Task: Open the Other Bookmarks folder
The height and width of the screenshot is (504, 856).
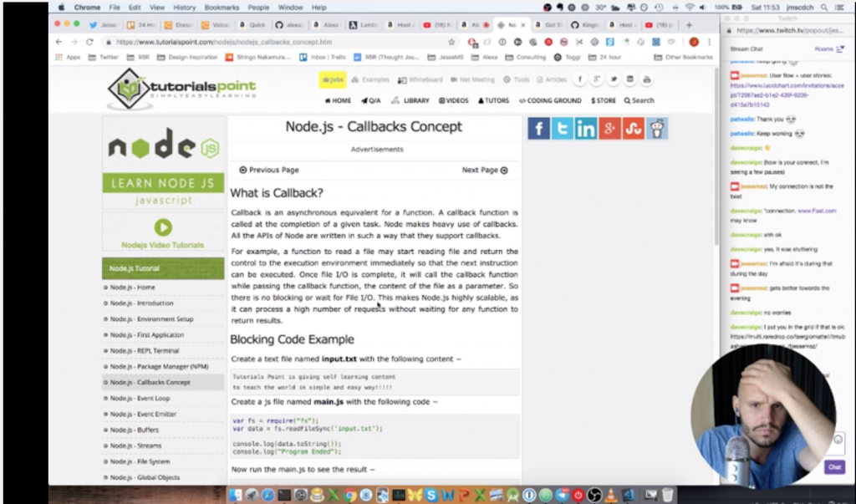Action: 683,58
